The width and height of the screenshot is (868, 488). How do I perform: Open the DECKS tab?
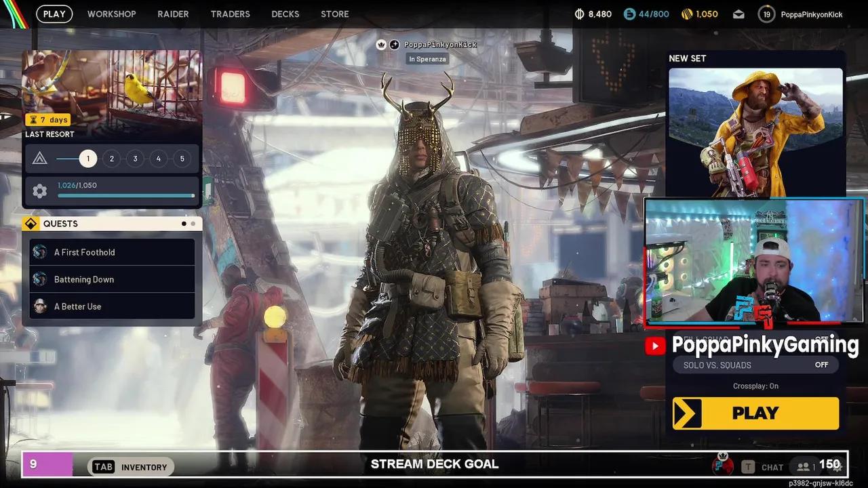pyautogui.click(x=285, y=14)
